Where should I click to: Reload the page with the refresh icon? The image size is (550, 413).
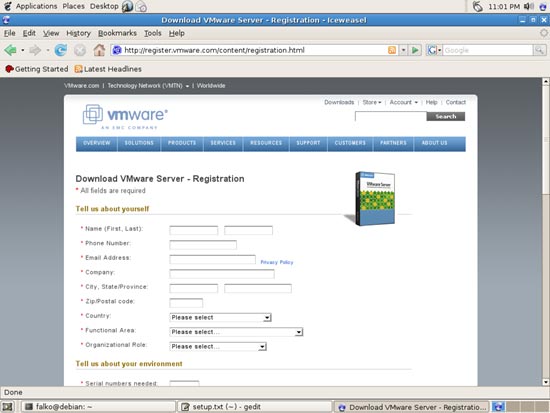coord(61,50)
